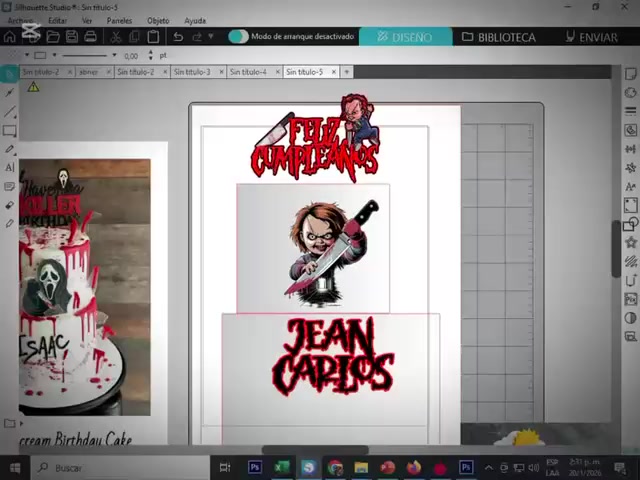Choose the Edit Points tool
This screenshot has height=480, width=640.
click(9, 93)
